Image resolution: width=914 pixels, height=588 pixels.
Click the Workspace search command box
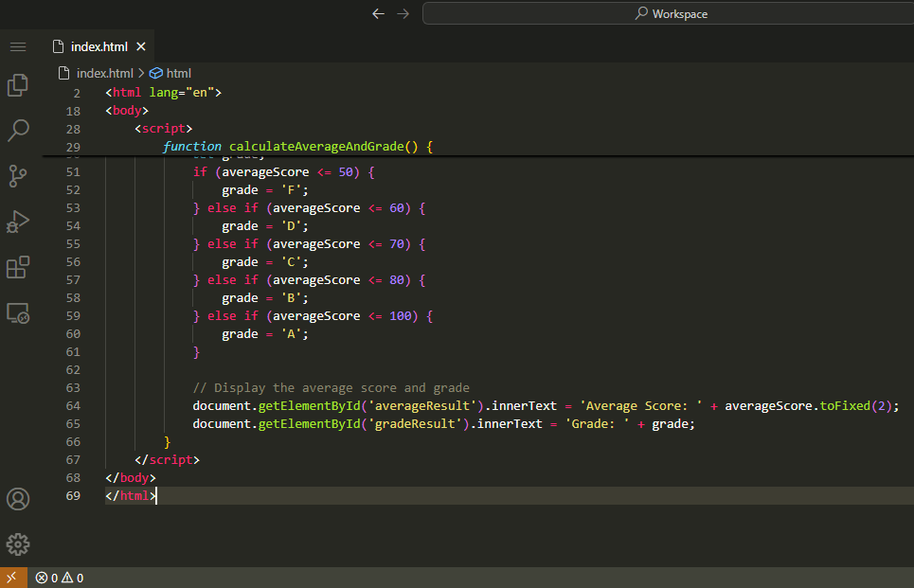click(x=668, y=14)
